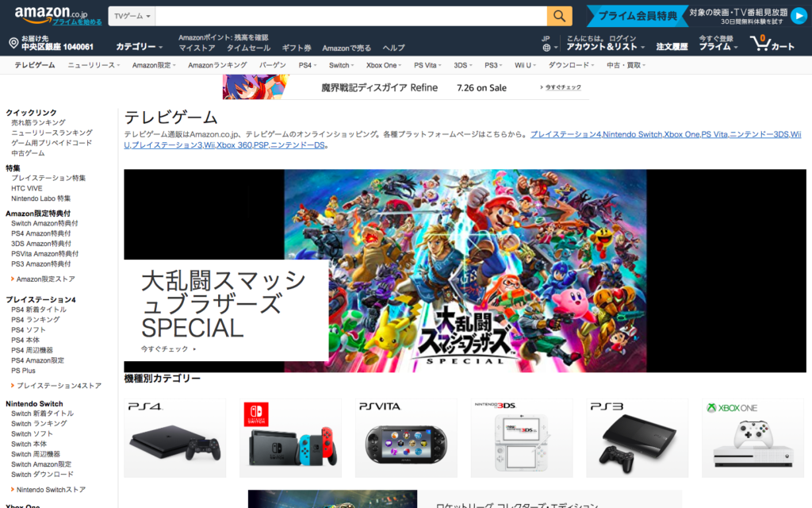Open the shopping cart icon

[772, 43]
